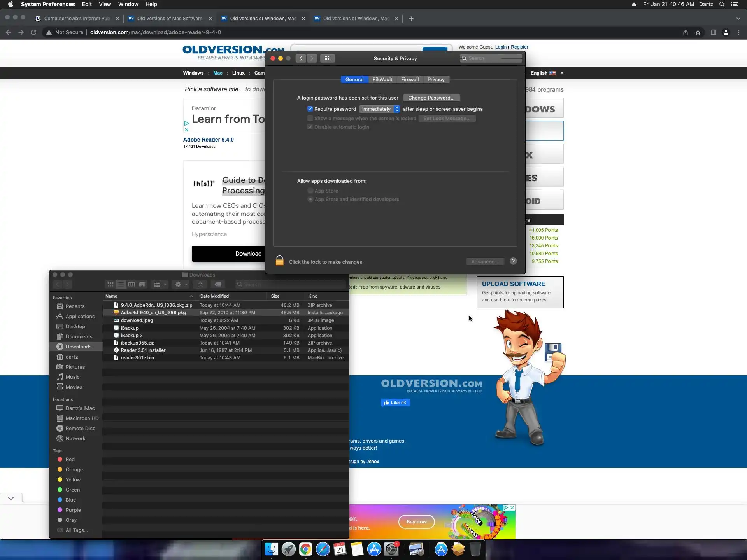Reload the page with the refresh icon
This screenshot has width=747, height=560.
pos(33,32)
